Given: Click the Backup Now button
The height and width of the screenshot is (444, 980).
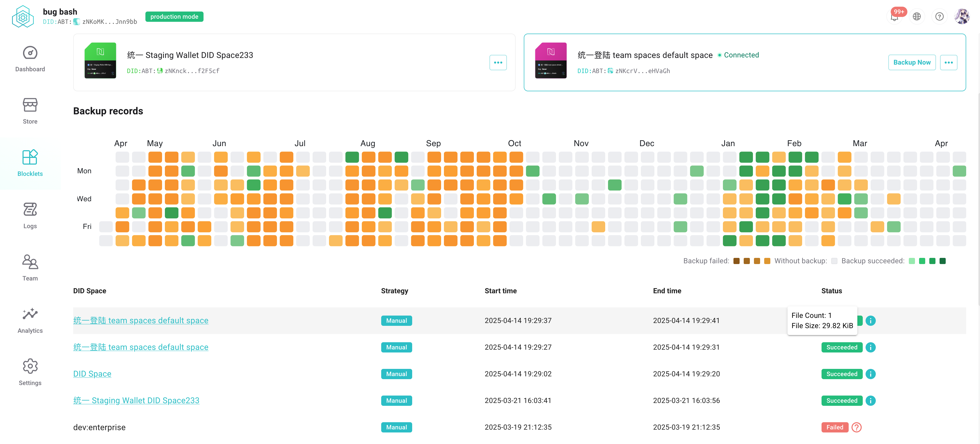Looking at the screenshot, I should point(912,63).
